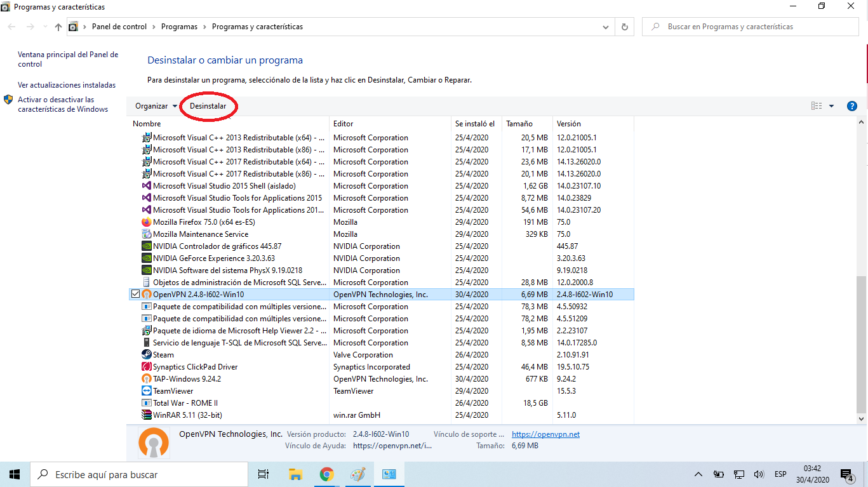
Task: Click the 1,62 GB size cell
Action: pyautogui.click(x=535, y=186)
